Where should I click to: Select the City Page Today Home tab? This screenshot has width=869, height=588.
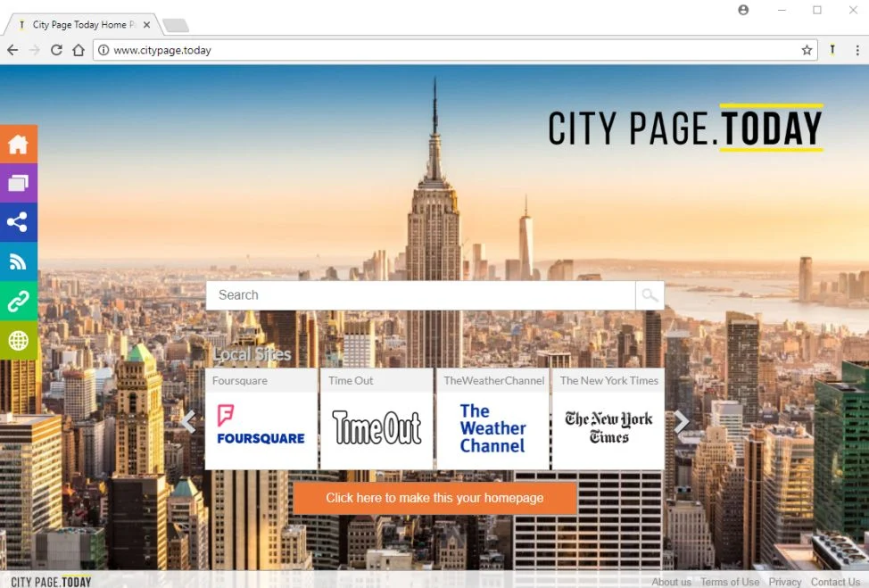tap(83, 25)
